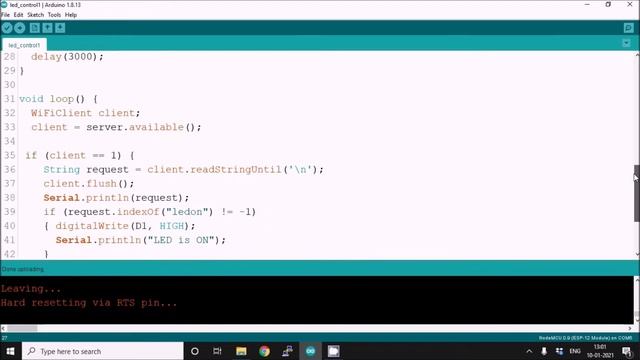Click the network tray icon
Viewport: 640px width, 360px height.
(x=560, y=351)
